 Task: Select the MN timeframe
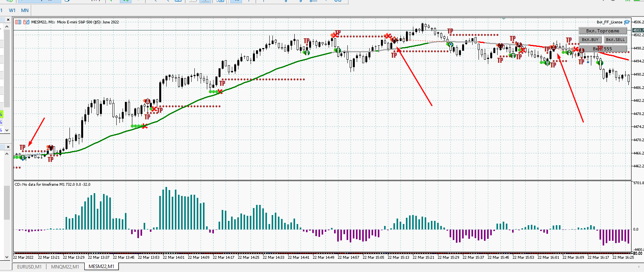25,11
